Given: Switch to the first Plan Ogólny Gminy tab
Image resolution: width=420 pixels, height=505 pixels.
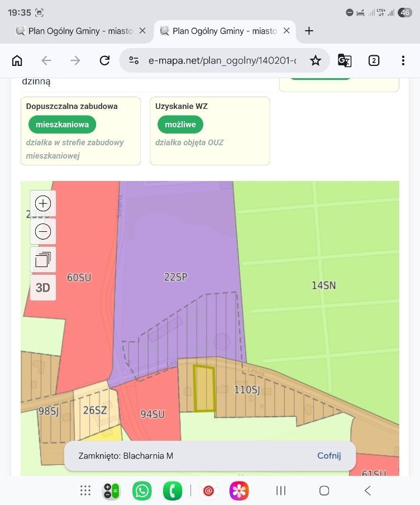Looking at the screenshot, I should coord(74,31).
